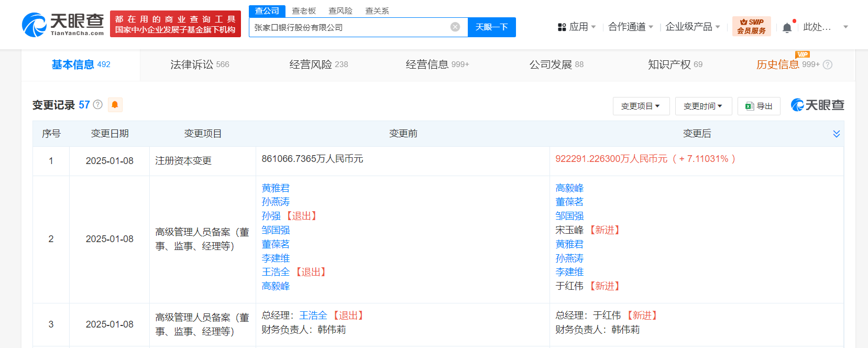Clear the search box with the X icon
868x348 pixels.
pos(455,27)
